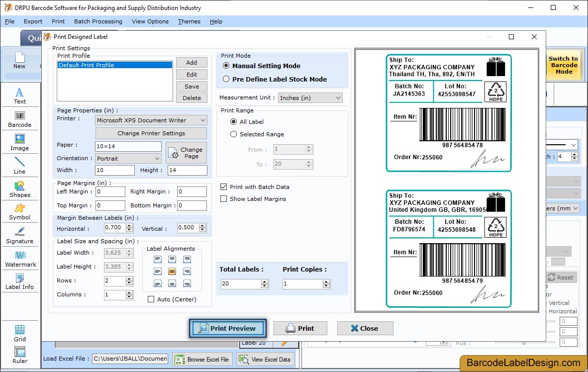Image resolution: width=588 pixels, height=372 pixels.
Task: Choose top-center label alignment icon
Action: [172, 259]
